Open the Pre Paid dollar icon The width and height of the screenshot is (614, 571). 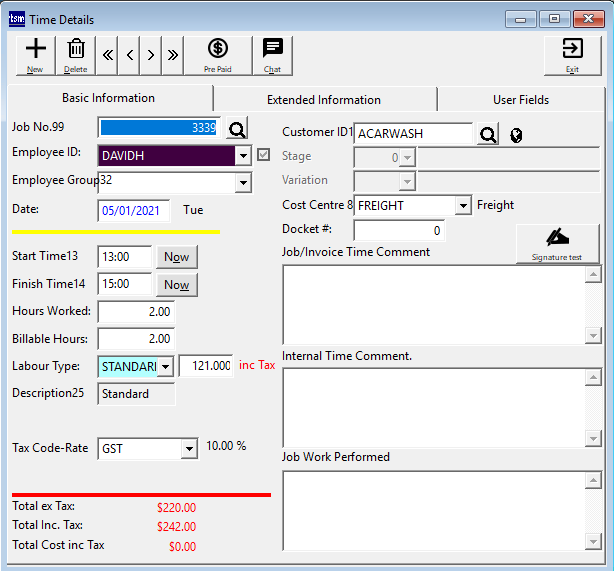pyautogui.click(x=217, y=54)
